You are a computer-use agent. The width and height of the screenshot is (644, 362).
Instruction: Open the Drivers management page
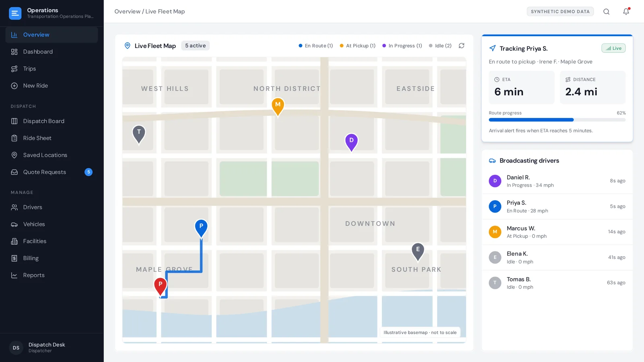pos(52,208)
